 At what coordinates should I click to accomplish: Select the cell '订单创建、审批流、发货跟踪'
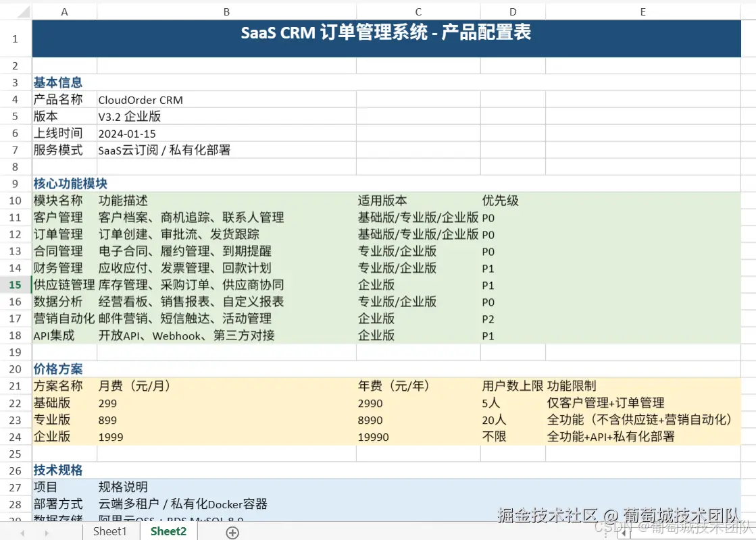tap(226, 234)
